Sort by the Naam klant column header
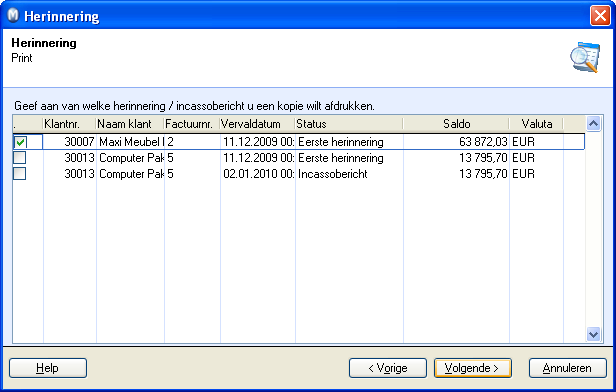 (130, 124)
